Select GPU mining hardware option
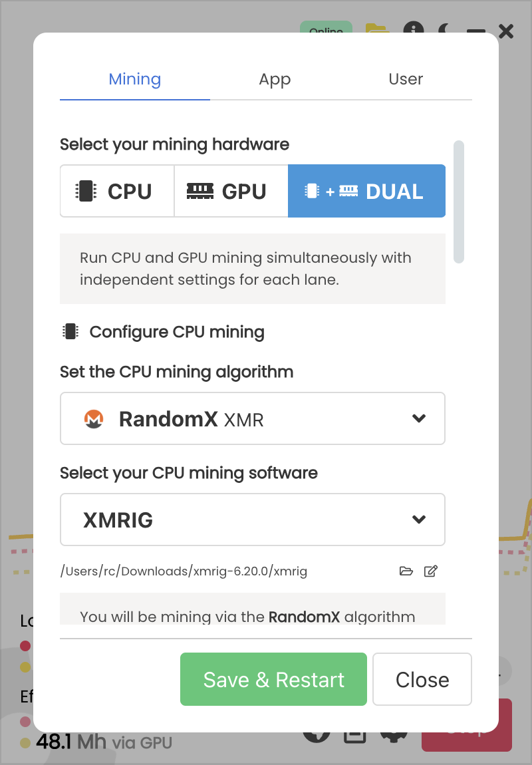This screenshot has height=765, width=532. (x=231, y=191)
